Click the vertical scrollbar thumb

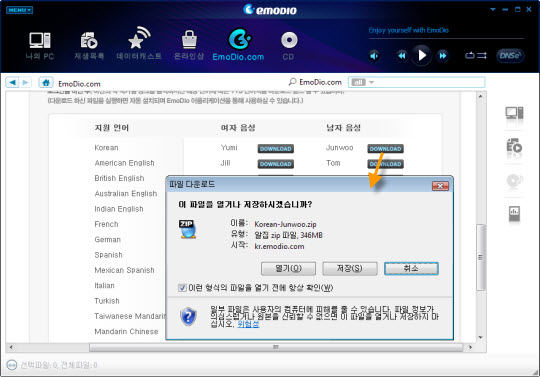481,258
